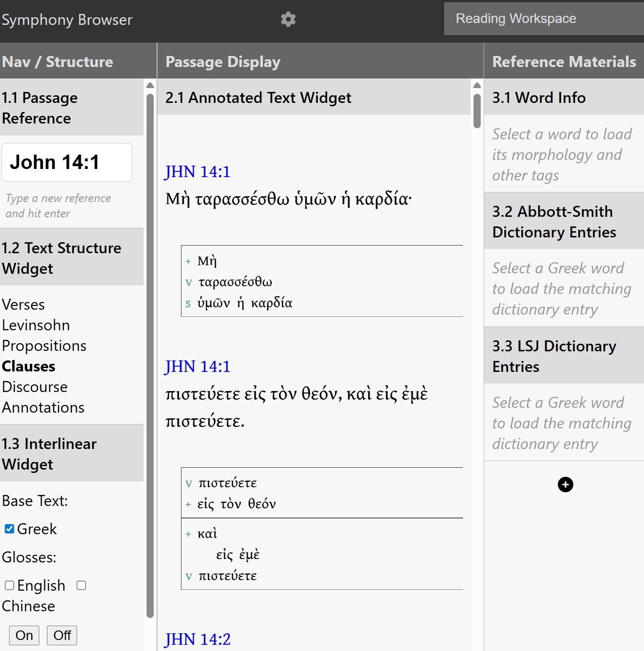Click scroll-up arrow in Nav panel
Image resolution: width=644 pixels, height=651 pixels.
tap(150, 85)
